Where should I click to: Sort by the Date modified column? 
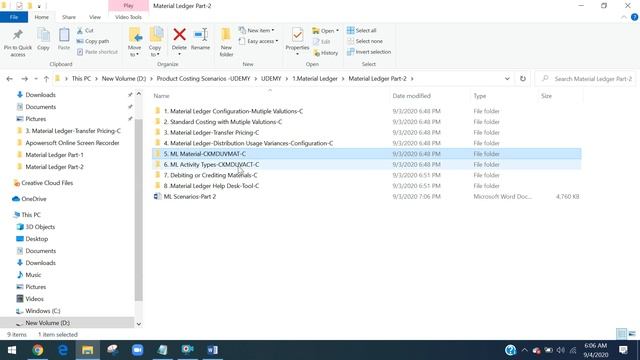tap(411, 96)
